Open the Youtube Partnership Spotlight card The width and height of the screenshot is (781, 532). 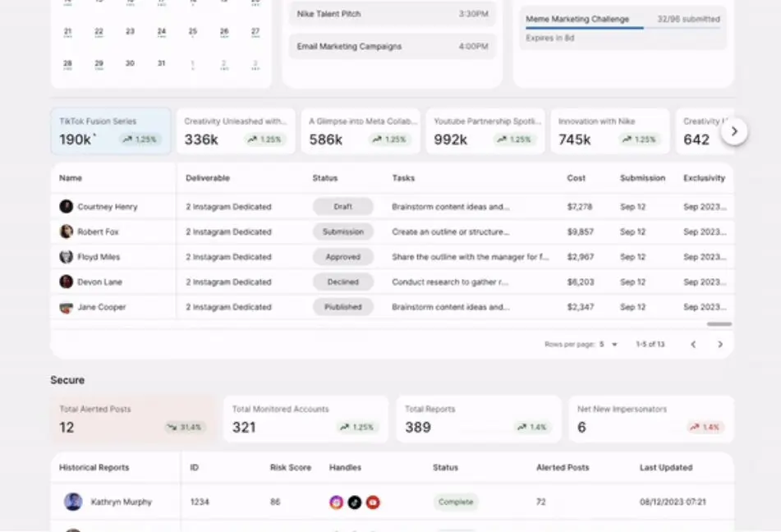(x=485, y=131)
